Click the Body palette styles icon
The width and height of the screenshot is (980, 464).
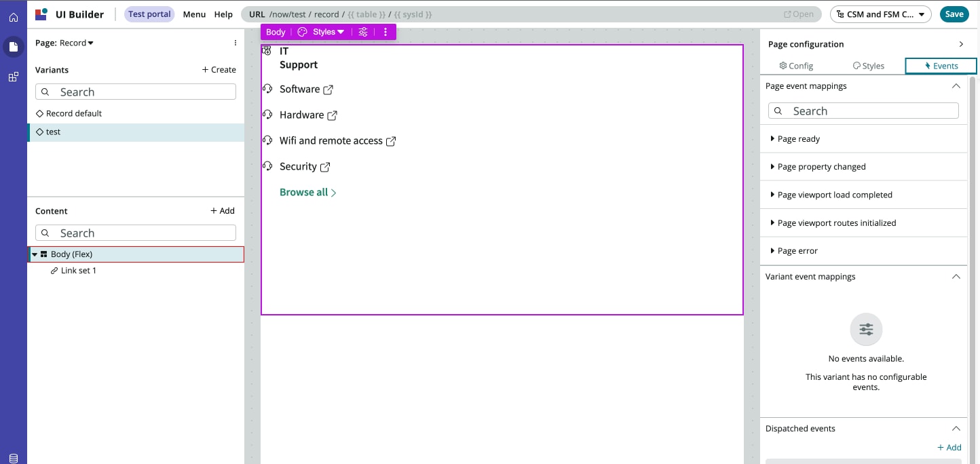pos(303,32)
